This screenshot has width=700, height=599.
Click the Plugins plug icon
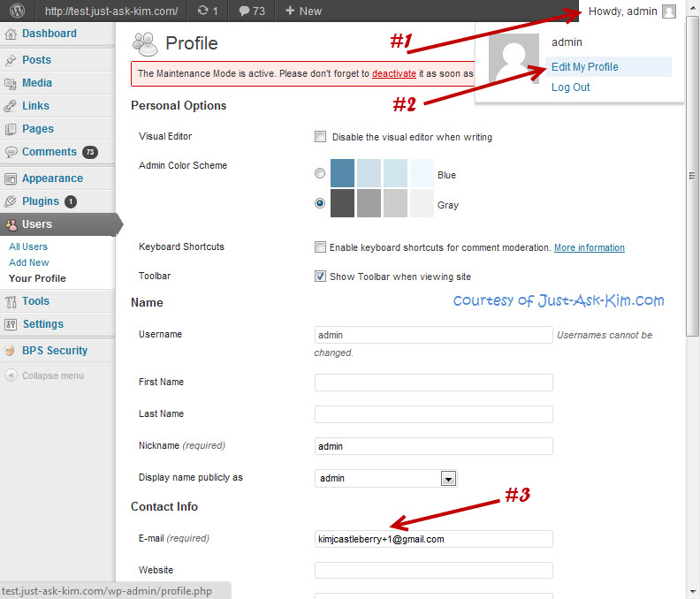[11, 201]
